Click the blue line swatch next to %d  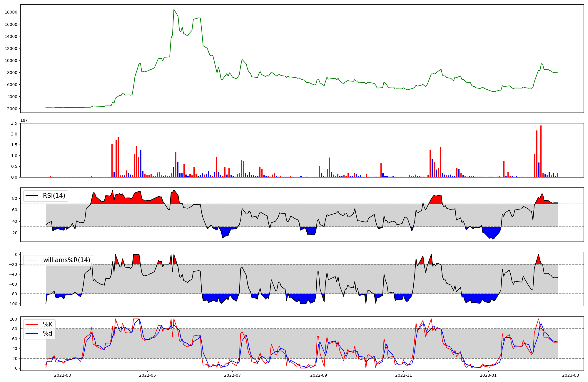point(32,334)
